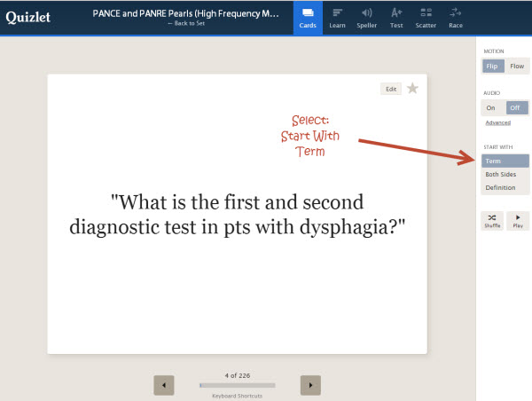
Task: Turn audio Off
Action: pyautogui.click(x=516, y=107)
